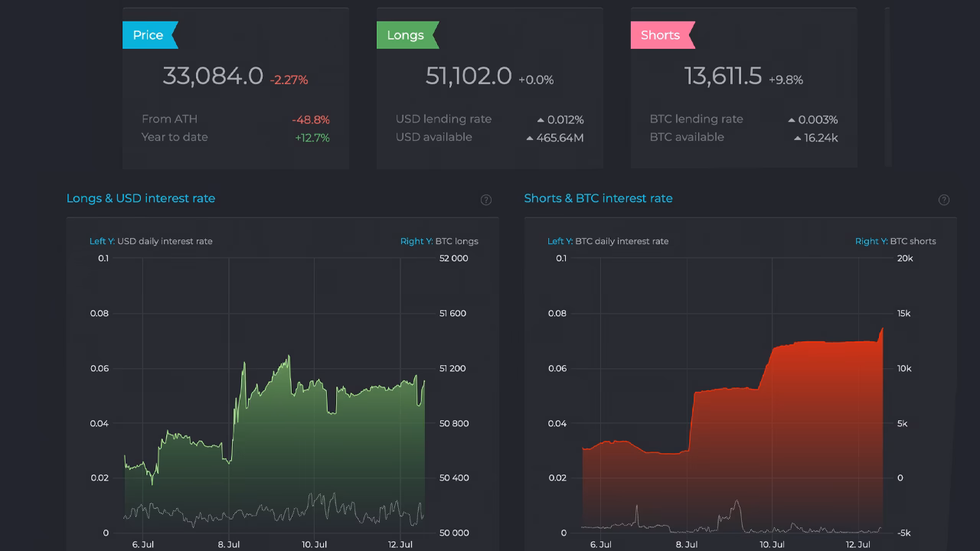The height and width of the screenshot is (551, 980).
Task: Open the Longs chart help tooltip icon
Action: (485, 199)
